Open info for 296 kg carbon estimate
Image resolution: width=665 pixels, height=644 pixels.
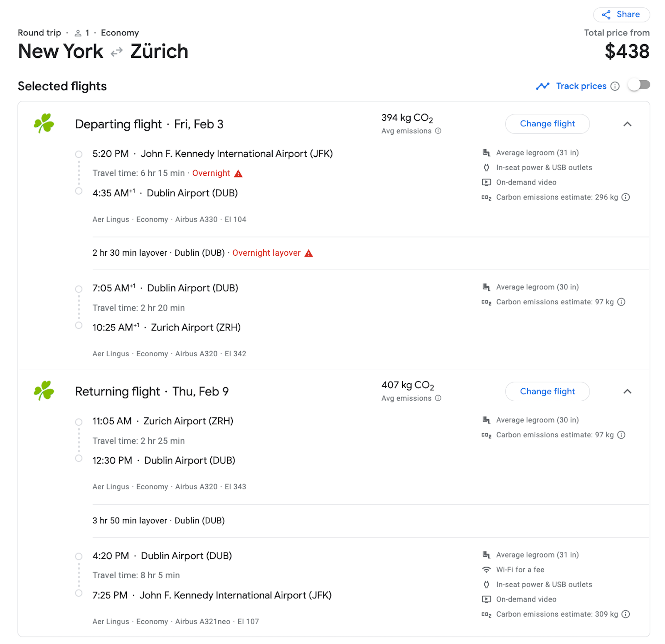click(626, 197)
